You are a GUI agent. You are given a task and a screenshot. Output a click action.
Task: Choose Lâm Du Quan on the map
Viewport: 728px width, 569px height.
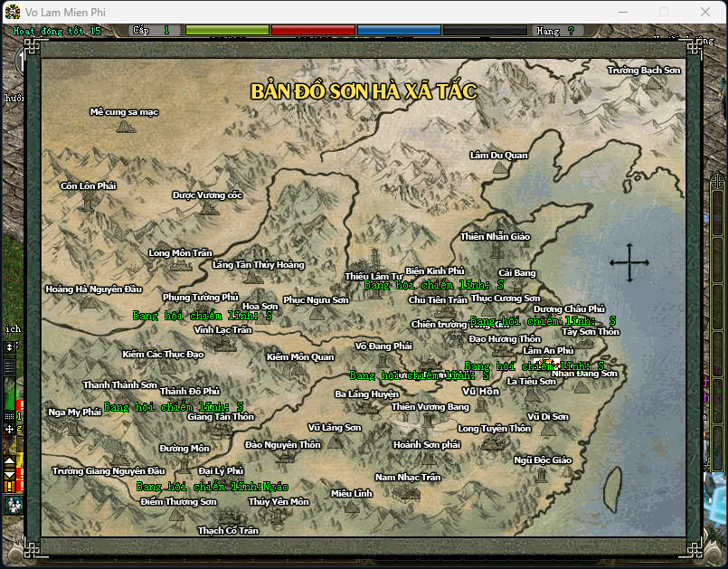click(500, 167)
